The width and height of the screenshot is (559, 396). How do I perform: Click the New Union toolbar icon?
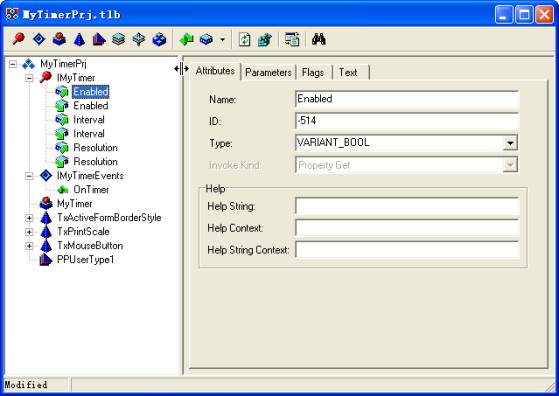tap(139, 39)
